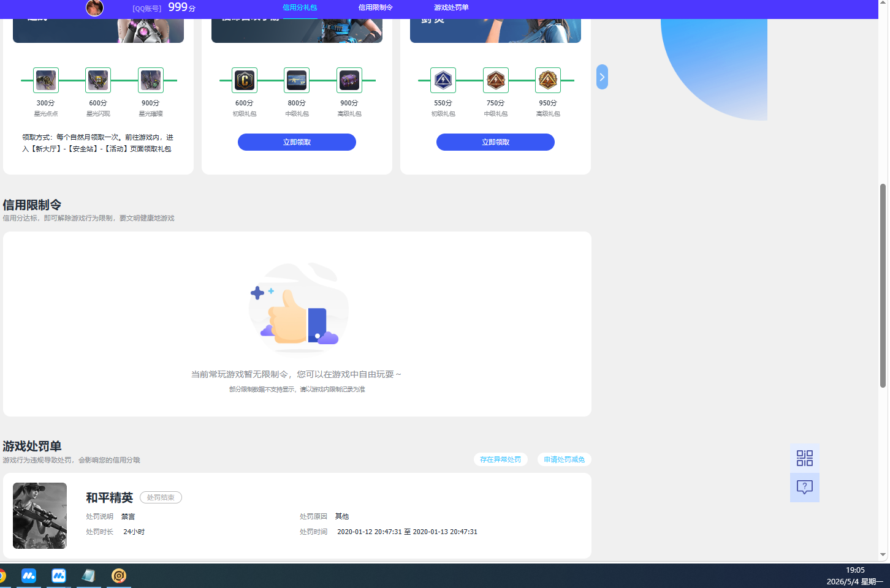Open the orange target app in taskbar
Screen dimensions: 890x588
pos(119,576)
